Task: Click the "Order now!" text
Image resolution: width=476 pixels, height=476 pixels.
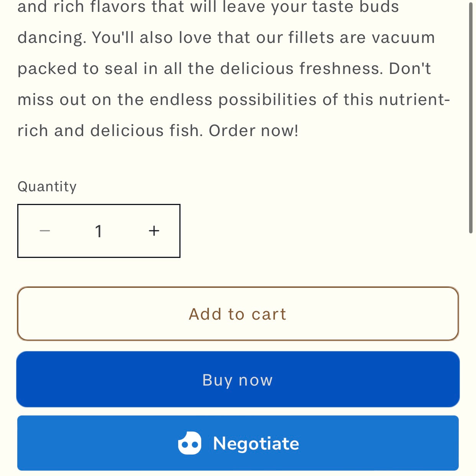Action: click(253, 131)
